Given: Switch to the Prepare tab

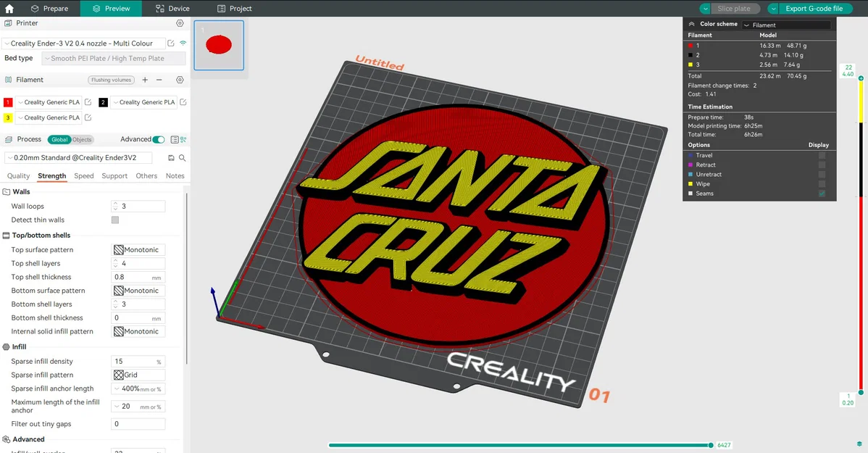Looking at the screenshot, I should pos(49,8).
